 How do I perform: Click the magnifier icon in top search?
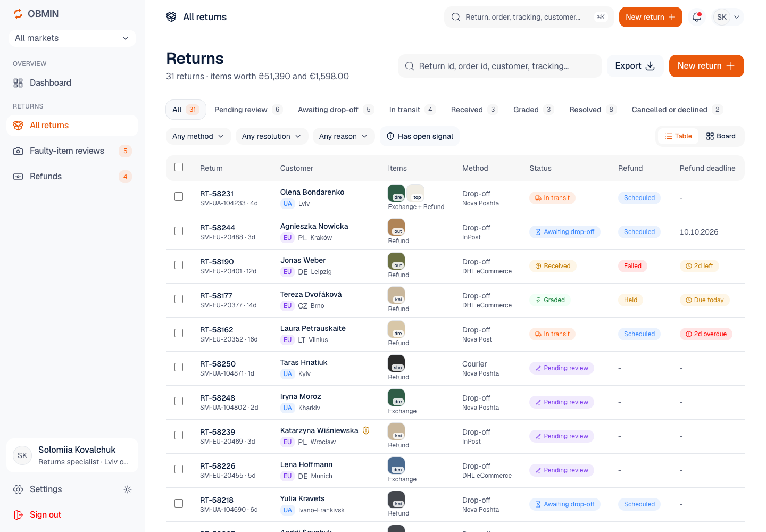click(456, 17)
